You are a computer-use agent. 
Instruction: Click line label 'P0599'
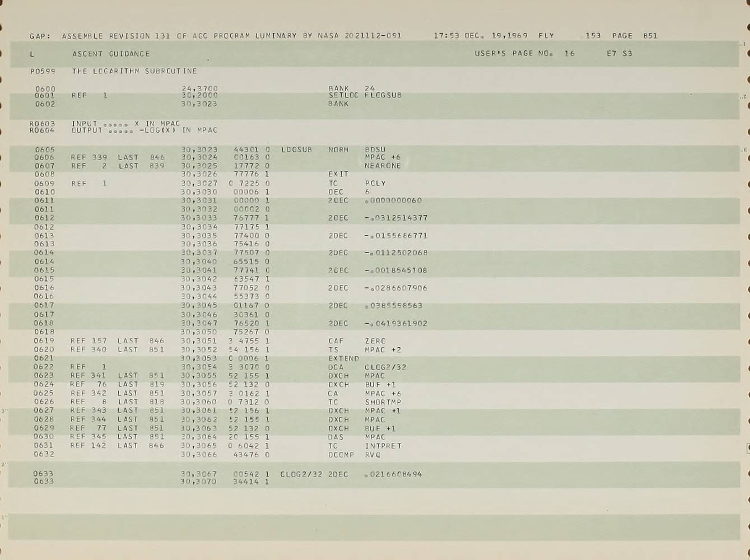pyautogui.click(x=43, y=71)
